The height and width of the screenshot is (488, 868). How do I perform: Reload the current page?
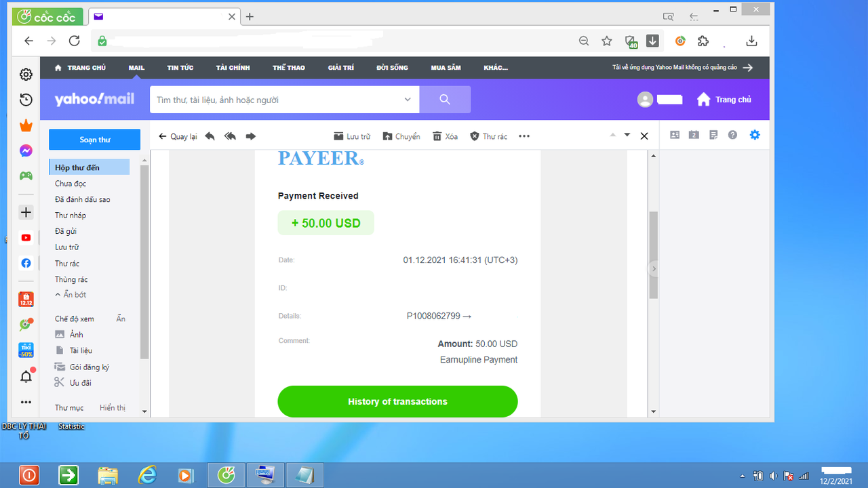[x=75, y=41]
